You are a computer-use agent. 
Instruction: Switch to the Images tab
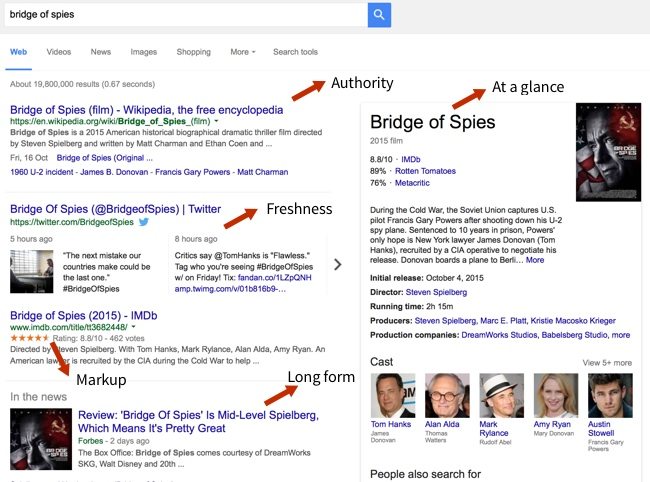[143, 52]
